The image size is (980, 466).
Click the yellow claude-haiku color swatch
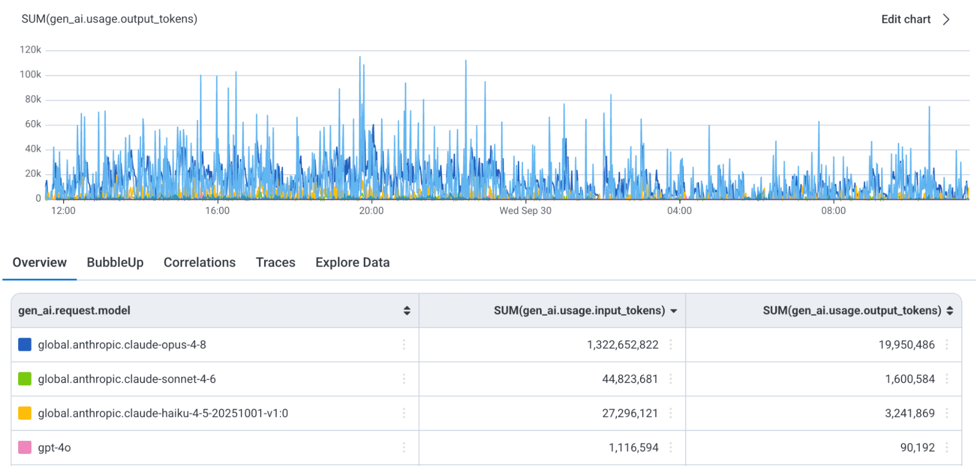(25, 413)
